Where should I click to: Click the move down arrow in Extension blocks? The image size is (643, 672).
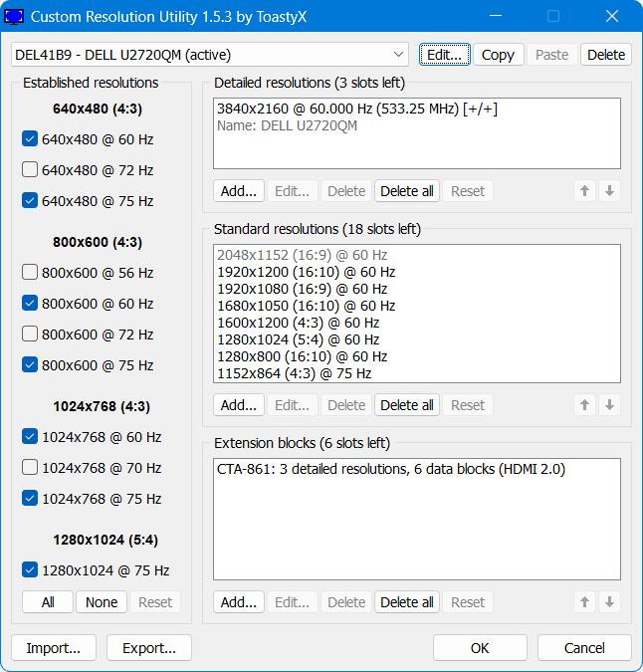pyautogui.click(x=609, y=602)
